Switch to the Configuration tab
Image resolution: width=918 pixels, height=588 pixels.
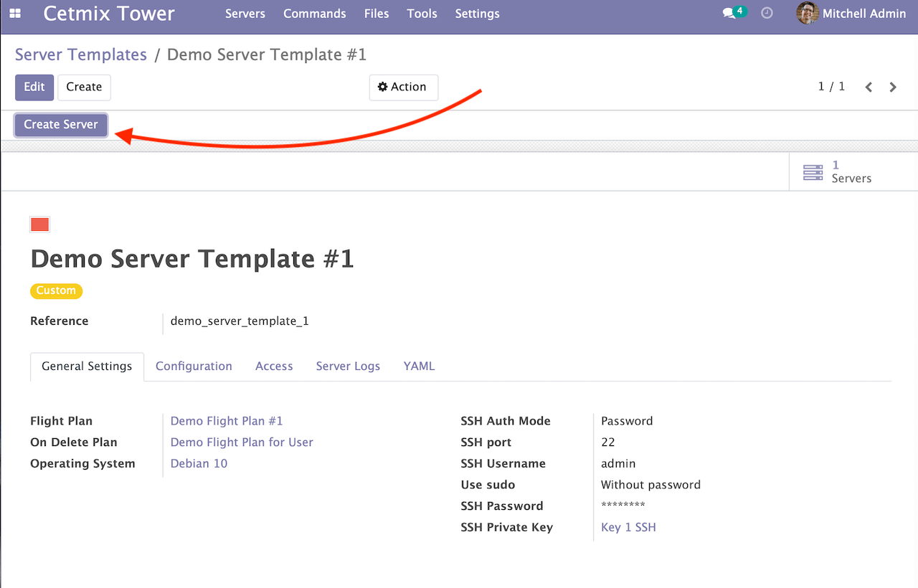click(194, 366)
